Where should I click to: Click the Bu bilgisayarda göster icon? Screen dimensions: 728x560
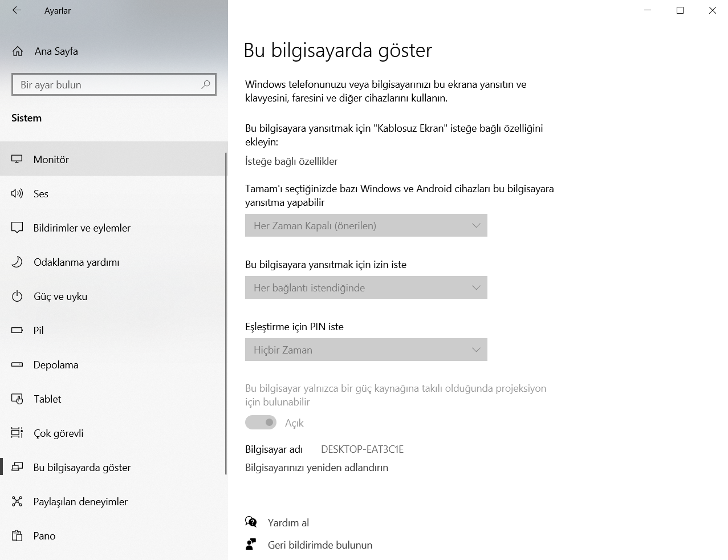pos(17,467)
